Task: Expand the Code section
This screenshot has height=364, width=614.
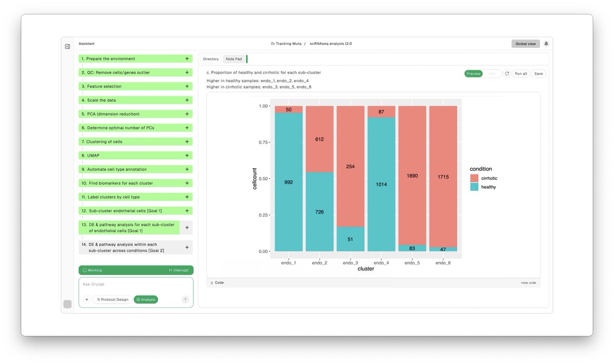Action: [217, 283]
